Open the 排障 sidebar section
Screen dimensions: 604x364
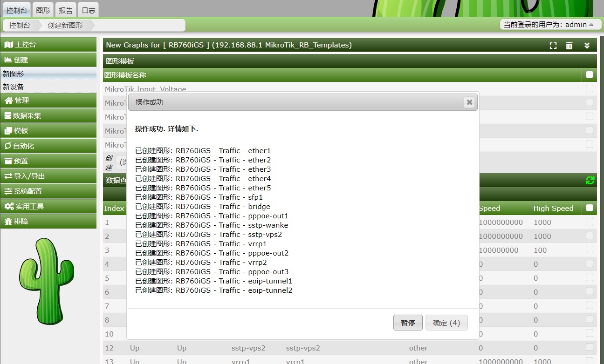pyautogui.click(x=48, y=222)
